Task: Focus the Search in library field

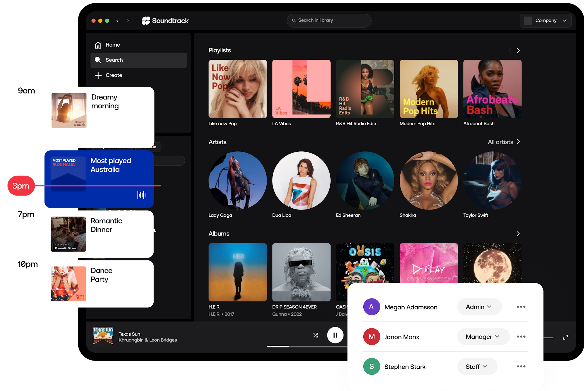Action: coord(329,20)
